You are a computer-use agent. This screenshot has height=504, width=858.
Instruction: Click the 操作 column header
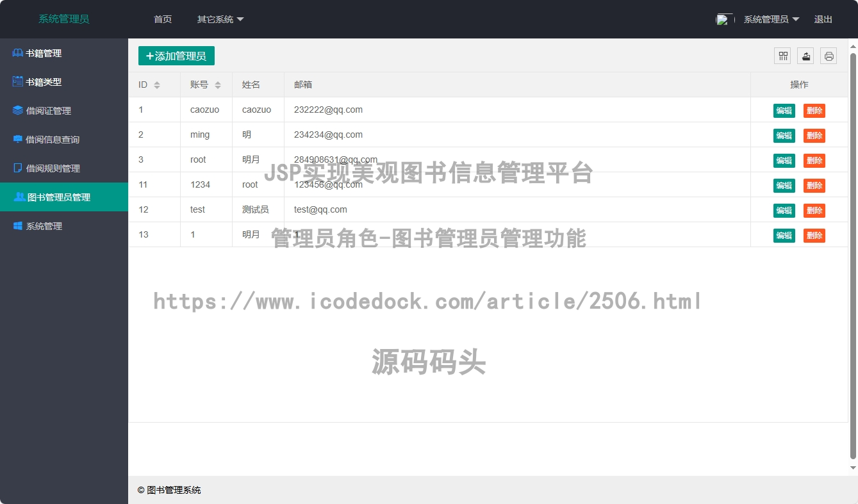click(799, 85)
